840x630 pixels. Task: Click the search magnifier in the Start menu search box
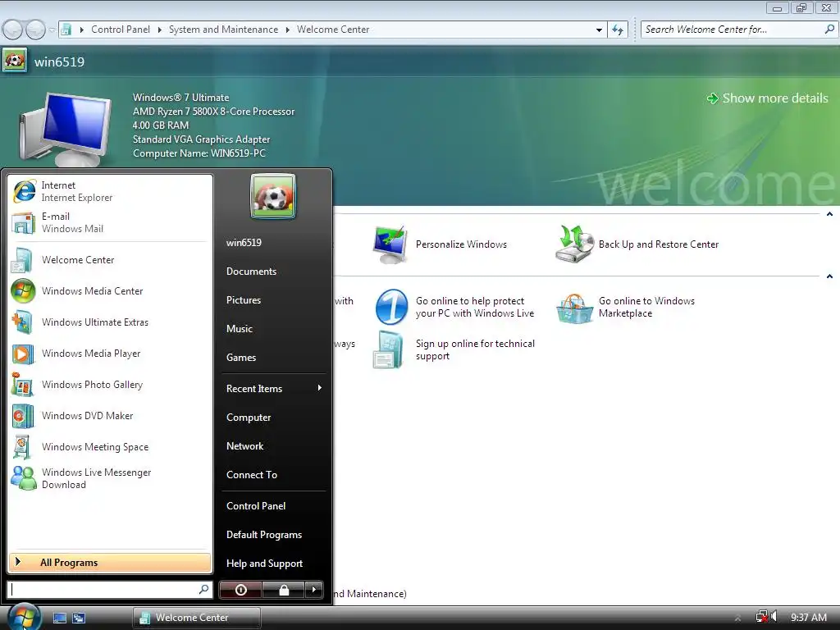(x=203, y=589)
